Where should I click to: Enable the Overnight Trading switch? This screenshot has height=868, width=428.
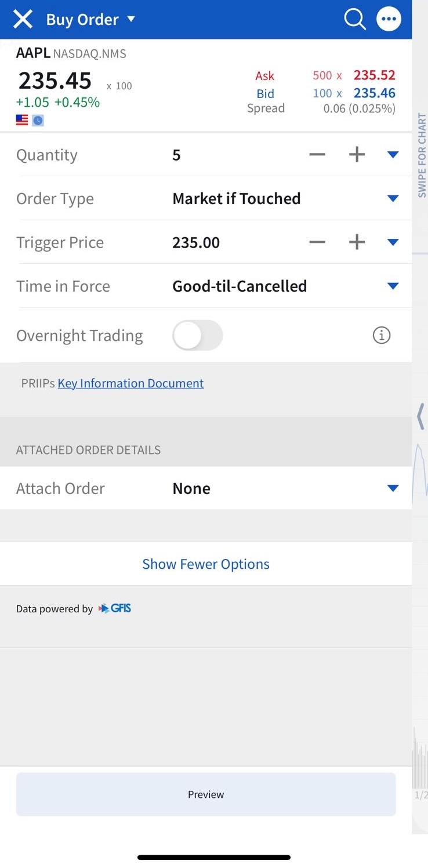[x=197, y=335]
